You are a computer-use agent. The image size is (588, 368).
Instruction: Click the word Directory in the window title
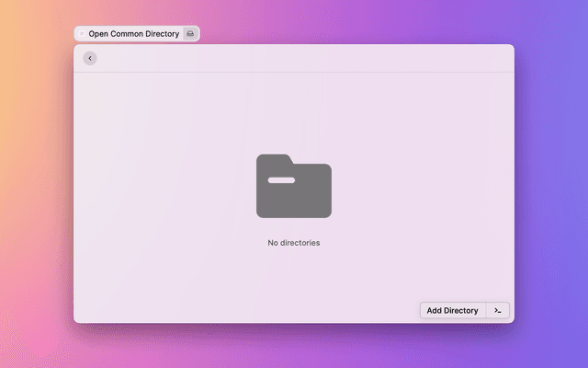pyautogui.click(x=160, y=34)
